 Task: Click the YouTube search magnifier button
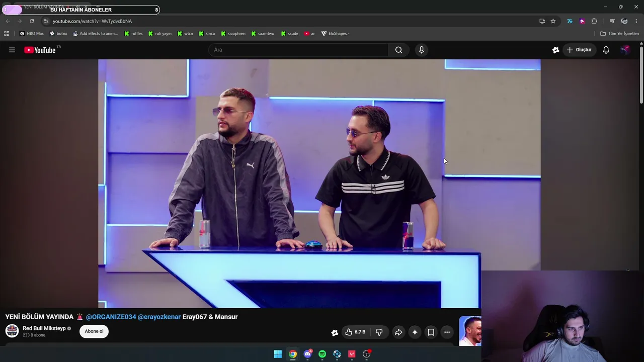(x=398, y=50)
